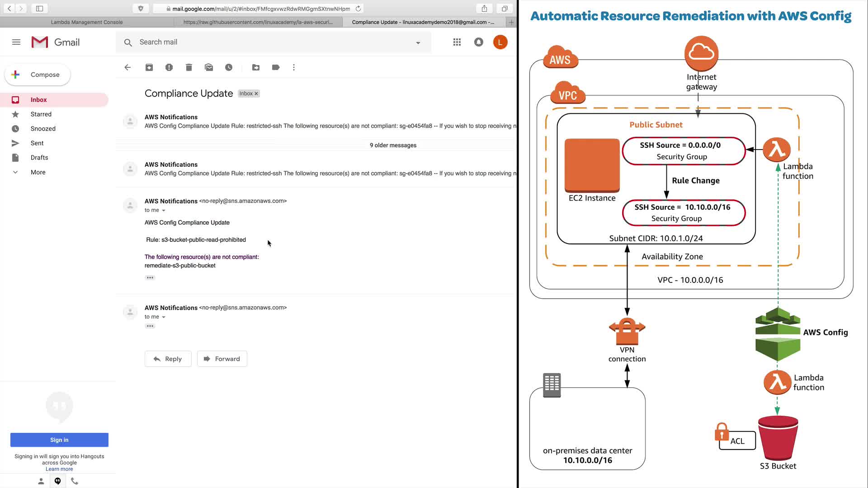Image resolution: width=868 pixels, height=488 pixels.
Task: Click into the Search mail field
Action: tap(271, 42)
